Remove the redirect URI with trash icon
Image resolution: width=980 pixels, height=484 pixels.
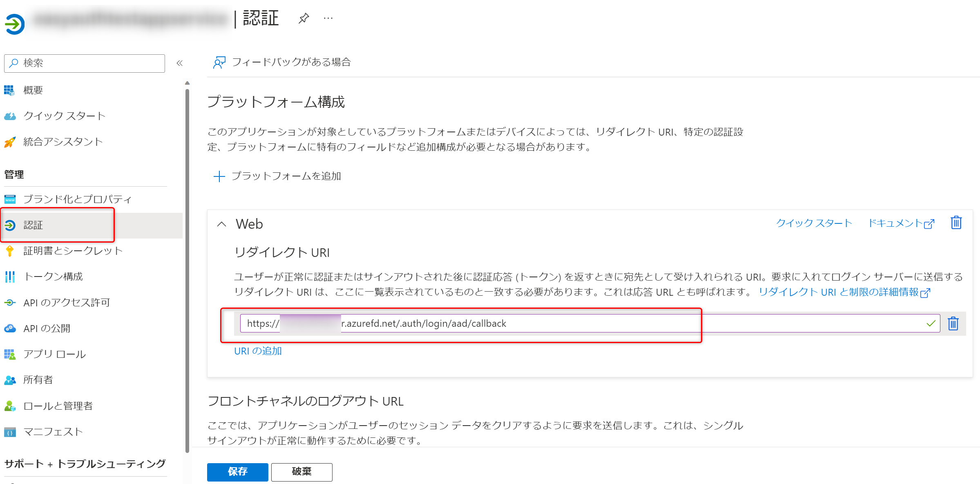(x=953, y=324)
